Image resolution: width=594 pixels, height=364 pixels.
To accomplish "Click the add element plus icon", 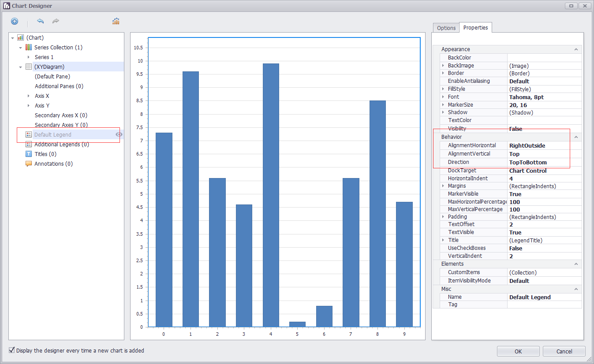I will click(x=15, y=21).
